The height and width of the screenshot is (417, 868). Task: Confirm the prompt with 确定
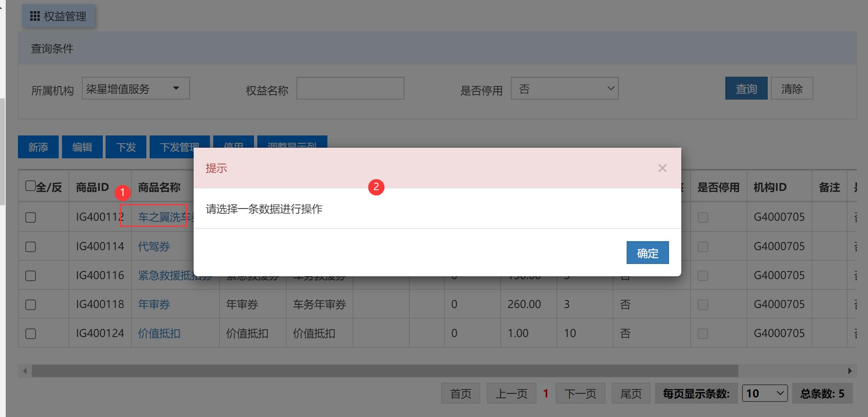coord(647,253)
